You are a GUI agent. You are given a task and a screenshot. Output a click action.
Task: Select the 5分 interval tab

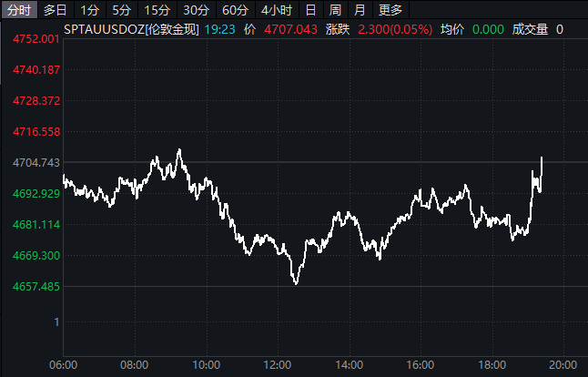[122, 10]
